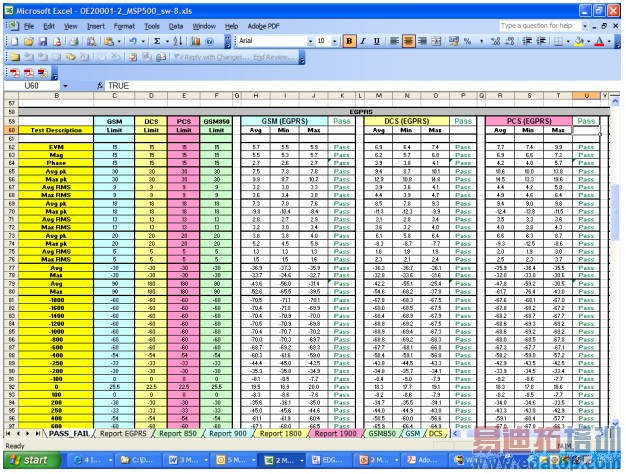
Task: Select column U header
Action: pos(586,96)
